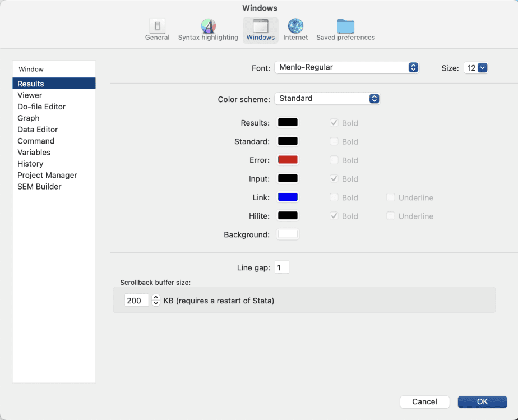Open the Internet preferences pane
The width and height of the screenshot is (518, 420).
point(295,30)
